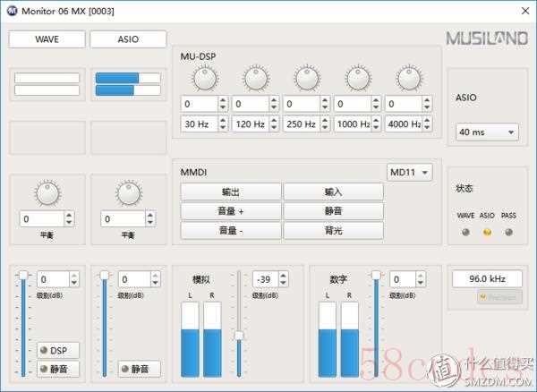Click the 120 Hz EQ gain knob

pyautogui.click(x=256, y=79)
